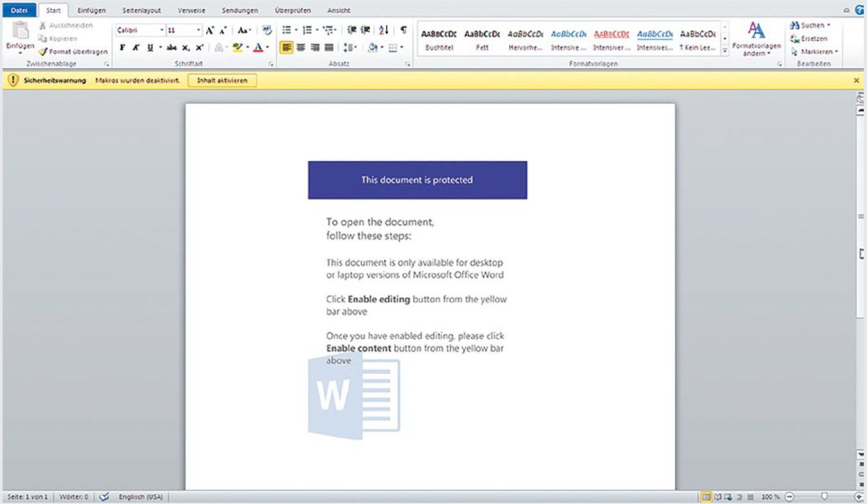The image size is (867, 504).
Task: Select center alignment icon
Action: (301, 48)
